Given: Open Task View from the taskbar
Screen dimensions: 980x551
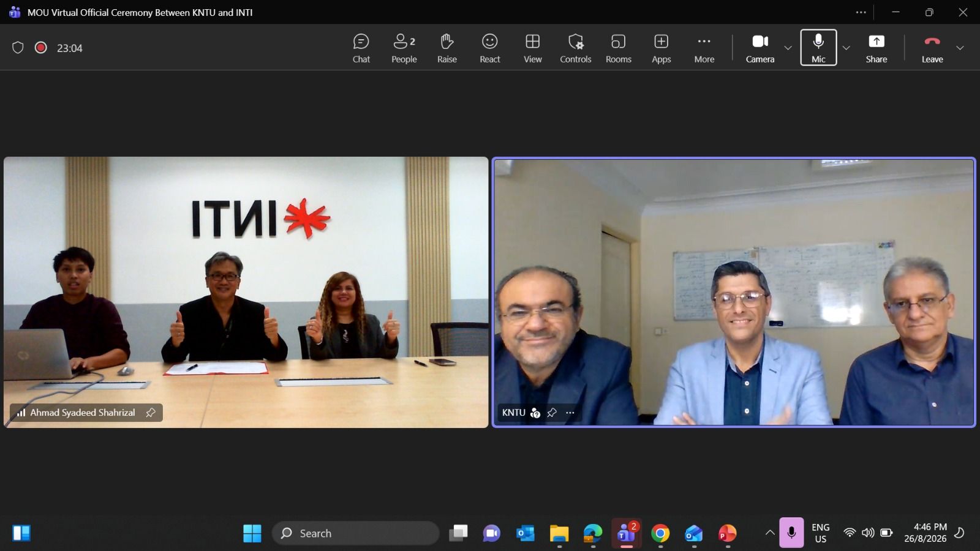Looking at the screenshot, I should click(458, 533).
